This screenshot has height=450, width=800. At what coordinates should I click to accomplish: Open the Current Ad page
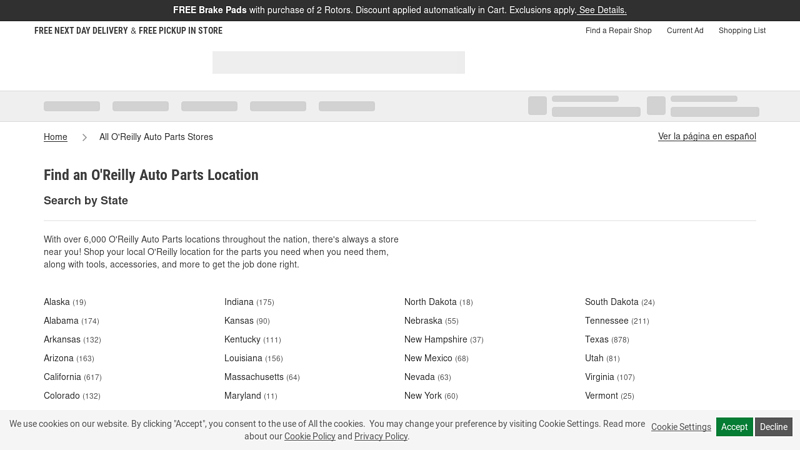[685, 31]
